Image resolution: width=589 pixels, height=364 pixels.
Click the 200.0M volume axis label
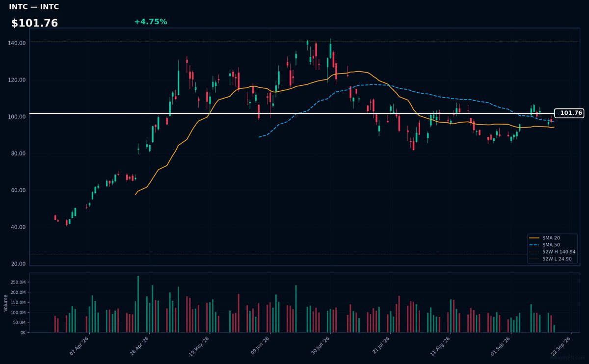tap(18, 292)
